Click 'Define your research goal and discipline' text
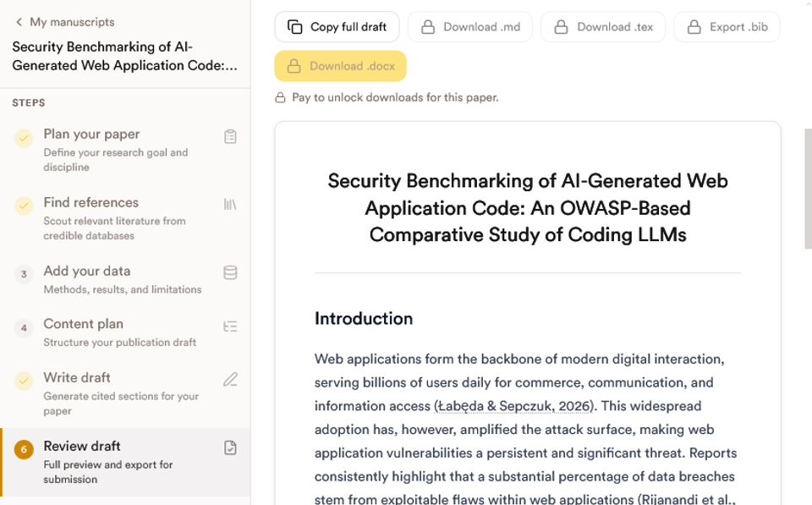This screenshot has height=505, width=812. click(116, 160)
